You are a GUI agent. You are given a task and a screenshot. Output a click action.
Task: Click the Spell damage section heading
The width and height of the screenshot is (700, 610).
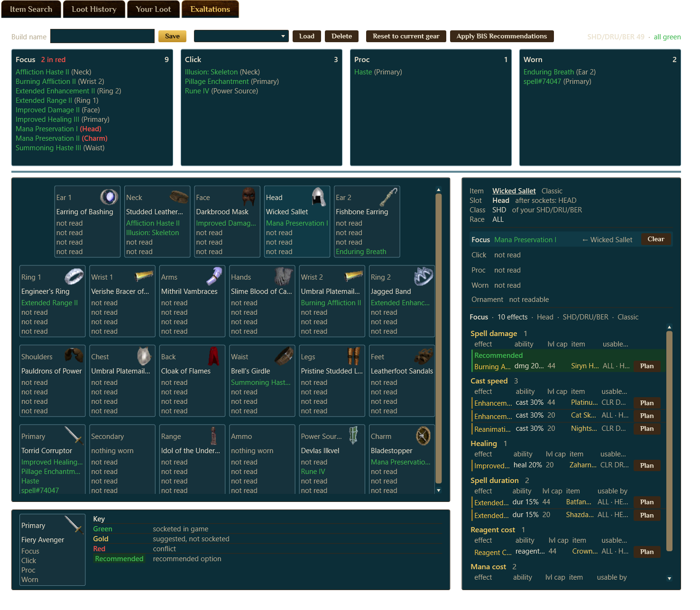494,334
